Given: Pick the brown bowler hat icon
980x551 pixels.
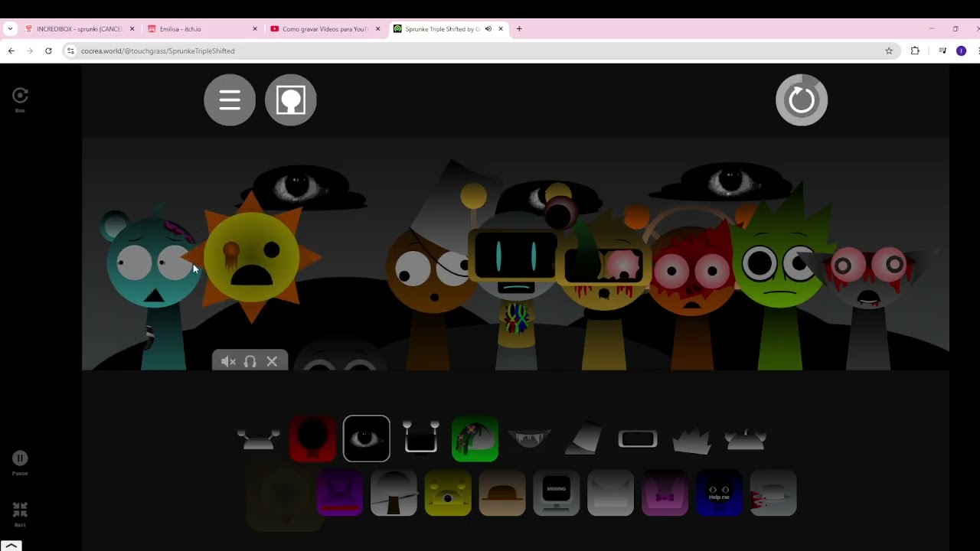Looking at the screenshot, I should tap(502, 493).
